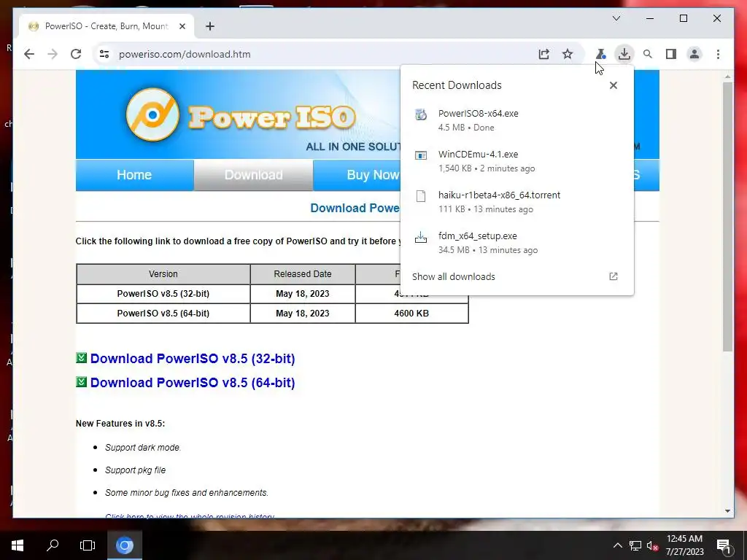Open network icon in system tray

pos(635,545)
